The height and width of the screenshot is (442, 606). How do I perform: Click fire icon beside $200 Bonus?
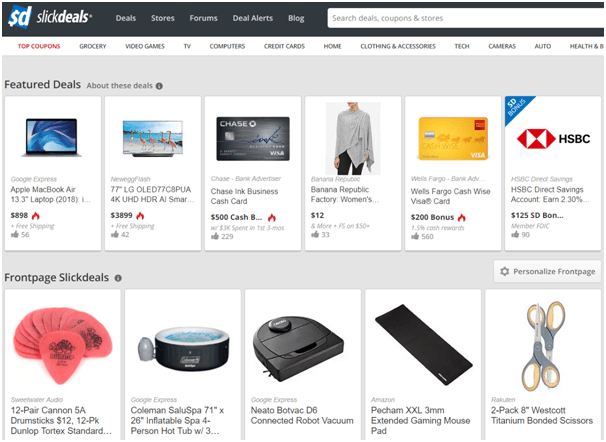coord(461,218)
